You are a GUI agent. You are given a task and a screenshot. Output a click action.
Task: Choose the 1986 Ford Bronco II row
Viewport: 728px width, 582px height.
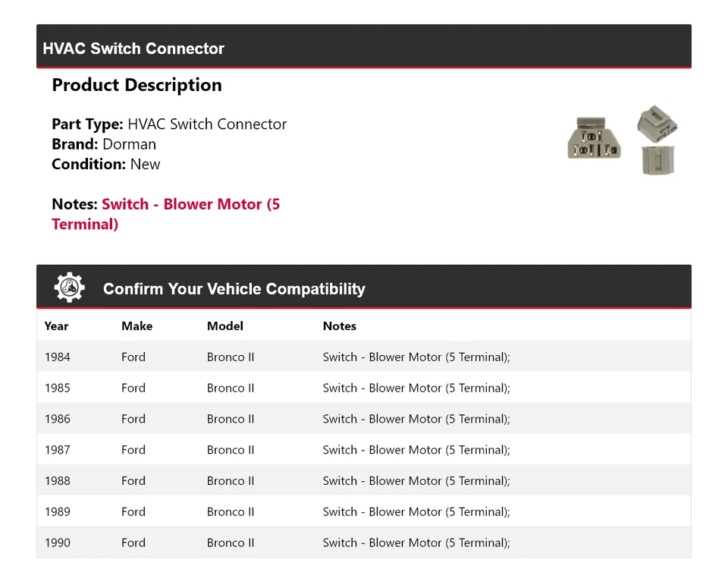[363, 419]
